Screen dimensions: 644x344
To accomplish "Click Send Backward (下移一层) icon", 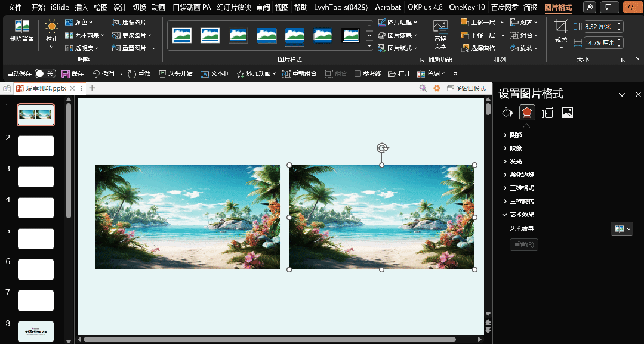I will coord(464,35).
